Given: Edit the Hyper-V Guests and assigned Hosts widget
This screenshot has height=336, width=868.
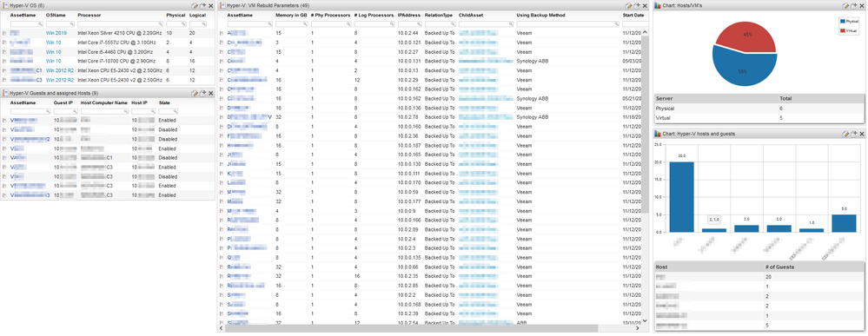Looking at the screenshot, I should pyautogui.click(x=195, y=94).
